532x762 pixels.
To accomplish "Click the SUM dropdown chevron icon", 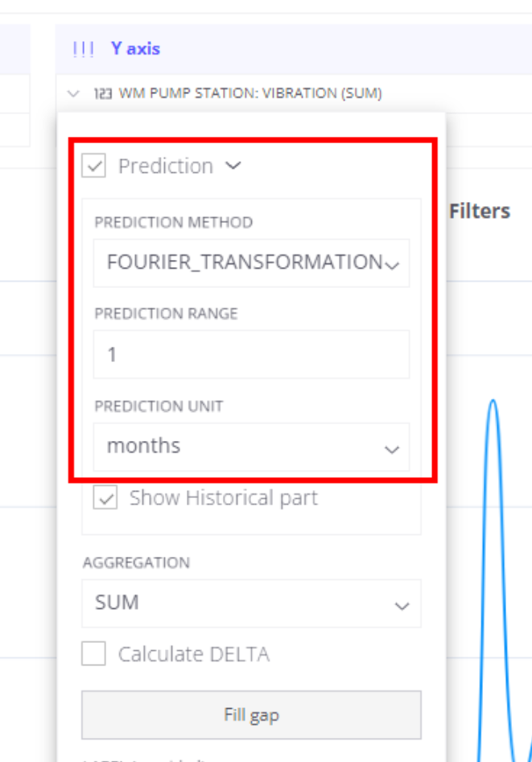I will click(402, 606).
